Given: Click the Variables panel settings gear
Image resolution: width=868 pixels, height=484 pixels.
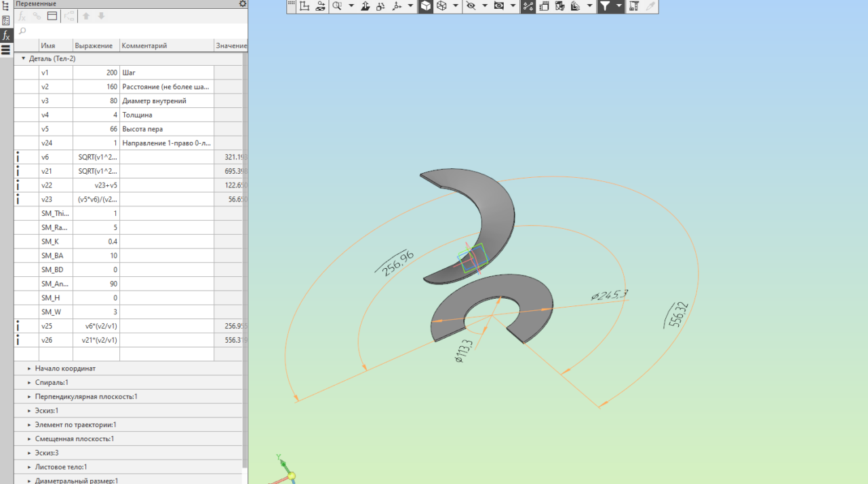Looking at the screenshot, I should coord(243,4).
